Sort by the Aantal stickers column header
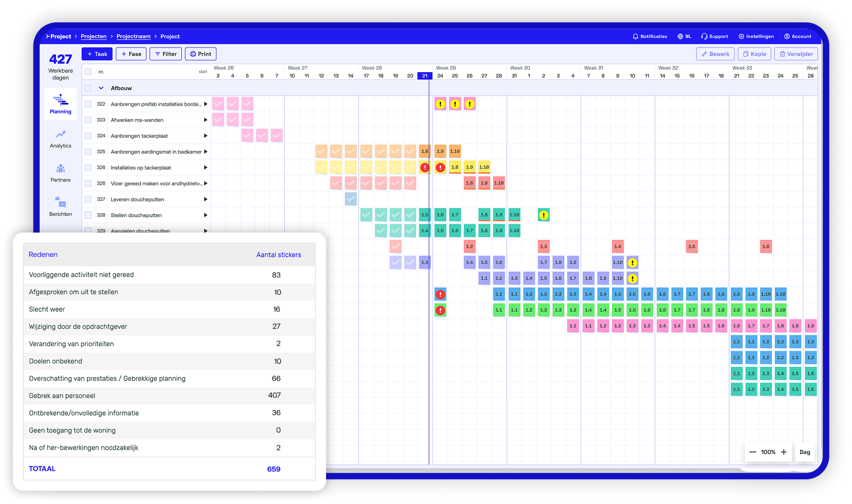This screenshot has width=852, height=504. [279, 255]
